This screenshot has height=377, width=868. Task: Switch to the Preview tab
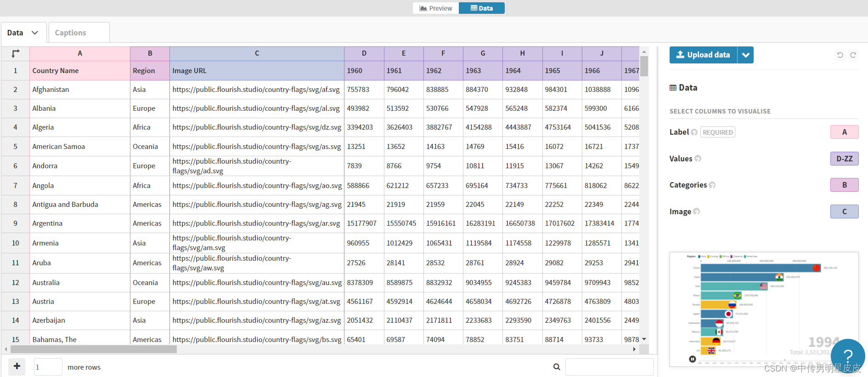click(435, 8)
